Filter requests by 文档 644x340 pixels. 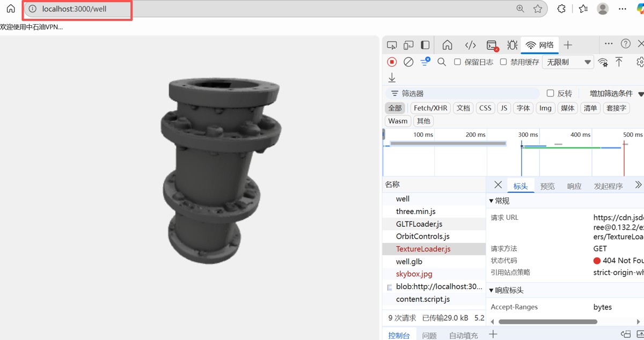point(463,108)
